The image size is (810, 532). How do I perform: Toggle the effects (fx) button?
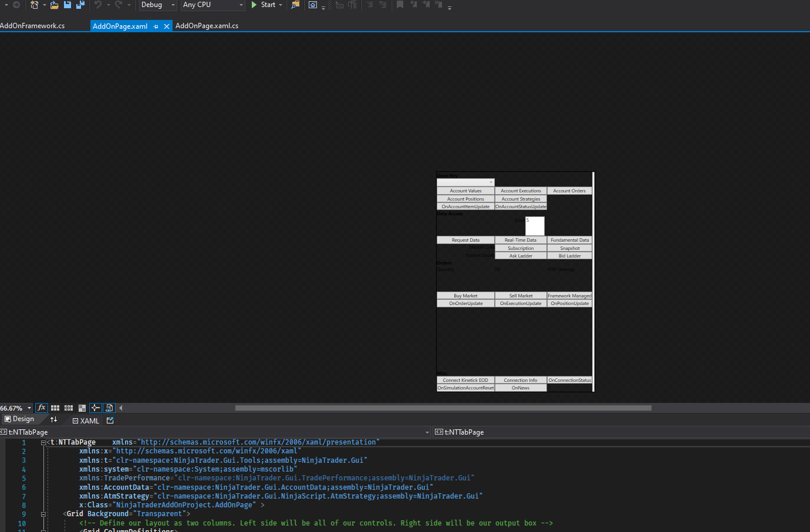pyautogui.click(x=41, y=408)
